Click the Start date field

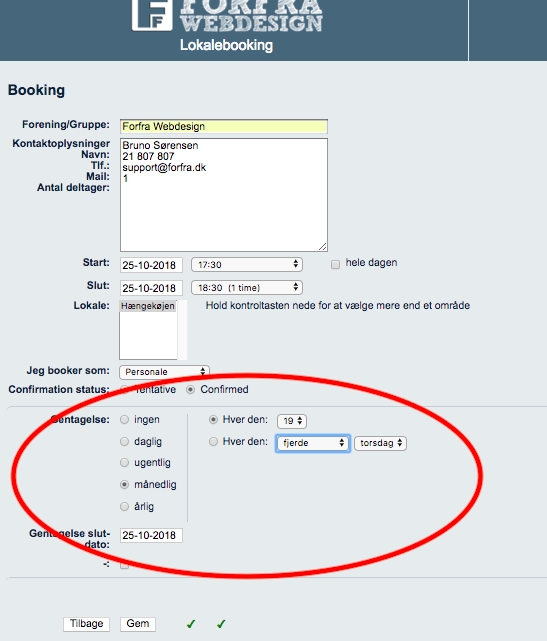(151, 265)
